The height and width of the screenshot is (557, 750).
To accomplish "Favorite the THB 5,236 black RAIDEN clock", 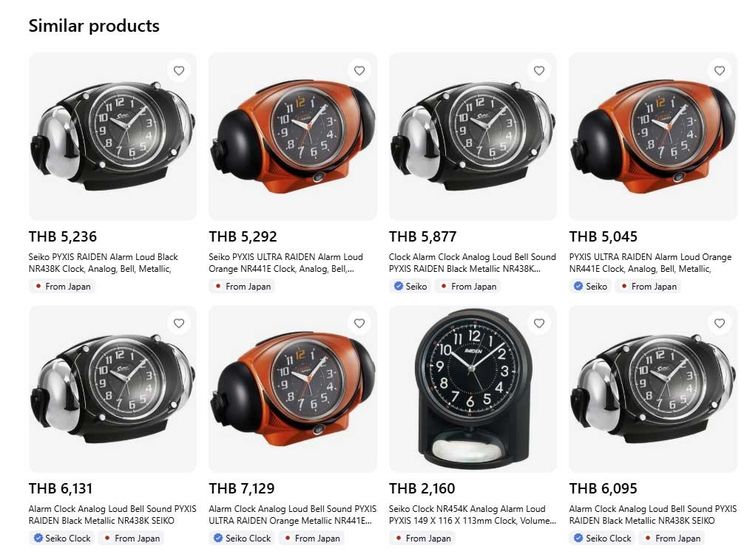I will pyautogui.click(x=179, y=71).
